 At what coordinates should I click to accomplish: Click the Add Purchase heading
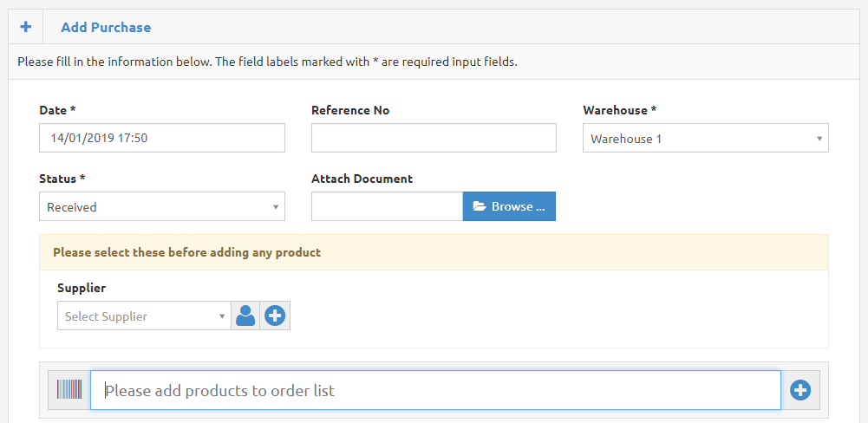(x=106, y=28)
